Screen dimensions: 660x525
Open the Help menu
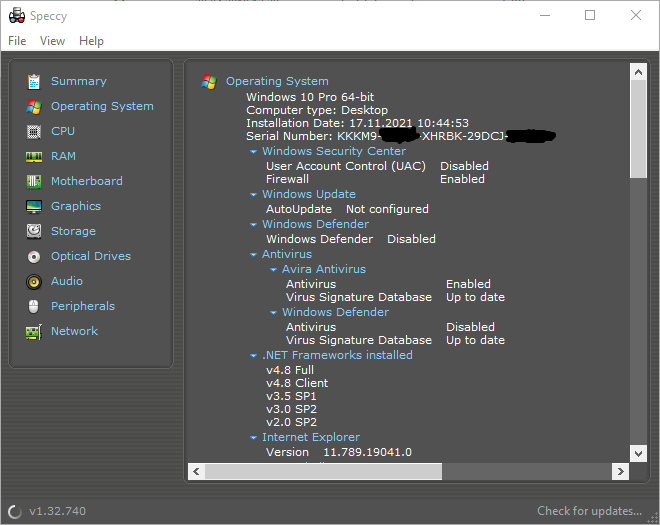tap(91, 41)
